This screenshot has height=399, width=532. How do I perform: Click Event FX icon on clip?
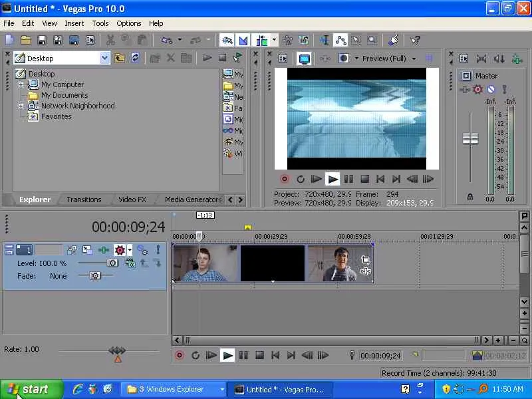[x=365, y=271]
